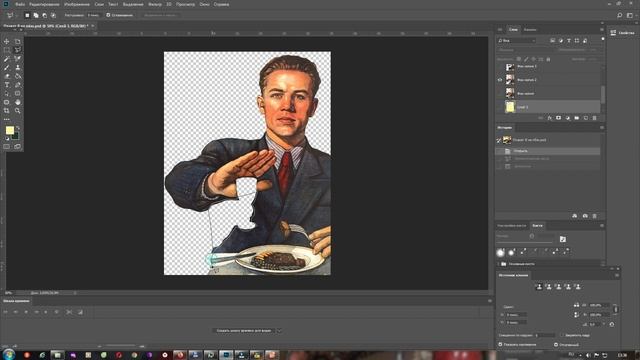Open the Слои panel options menu
The height and width of the screenshot is (360, 640).
[602, 29]
